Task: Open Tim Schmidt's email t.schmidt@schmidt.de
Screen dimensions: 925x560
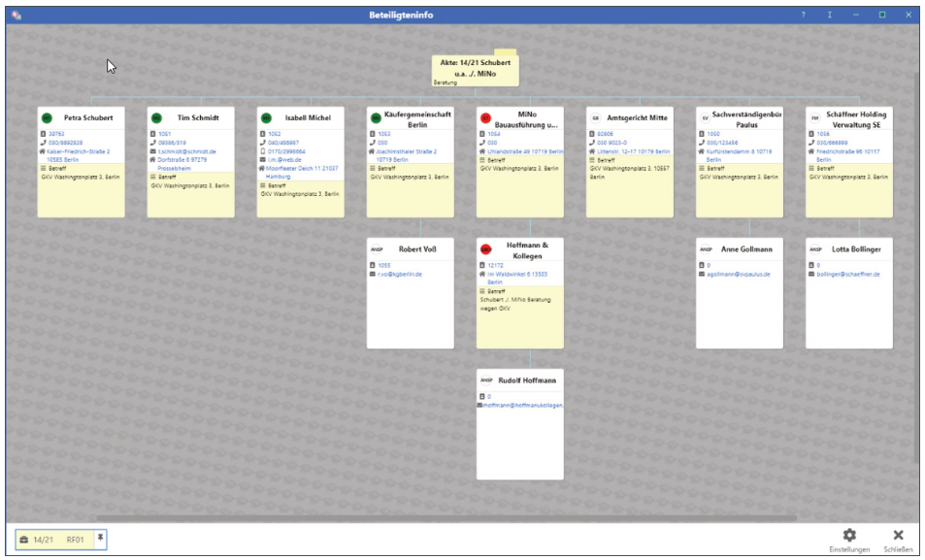Action: pyautogui.click(x=186, y=151)
